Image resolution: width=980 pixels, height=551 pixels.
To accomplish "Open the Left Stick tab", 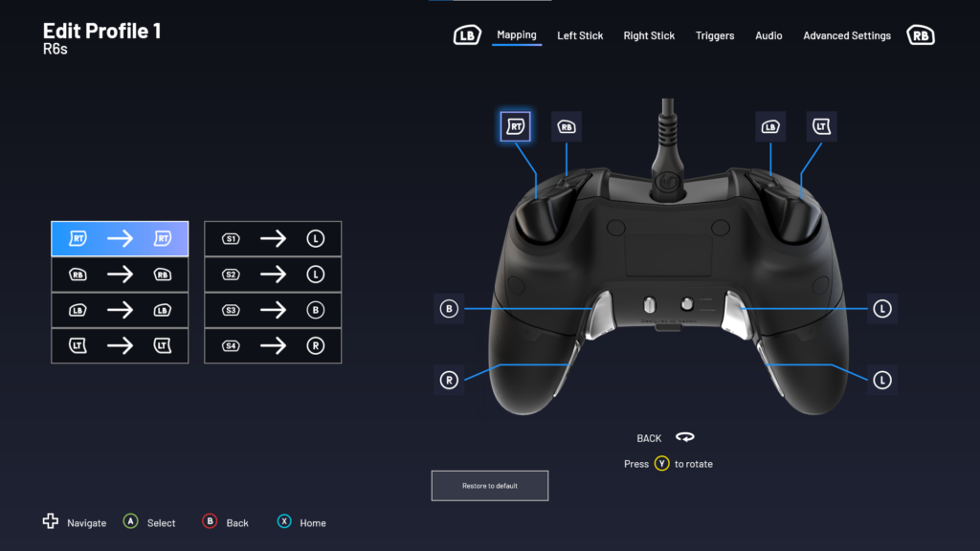I will (x=580, y=35).
